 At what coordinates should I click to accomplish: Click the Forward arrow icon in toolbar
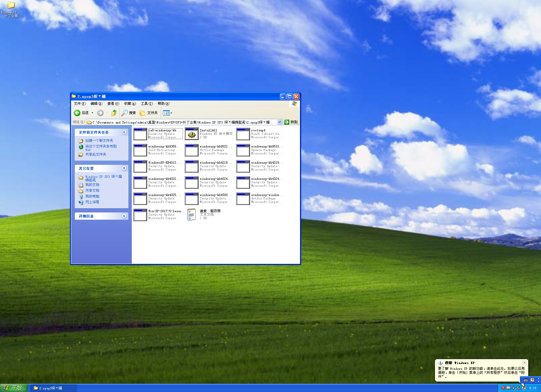[100, 113]
